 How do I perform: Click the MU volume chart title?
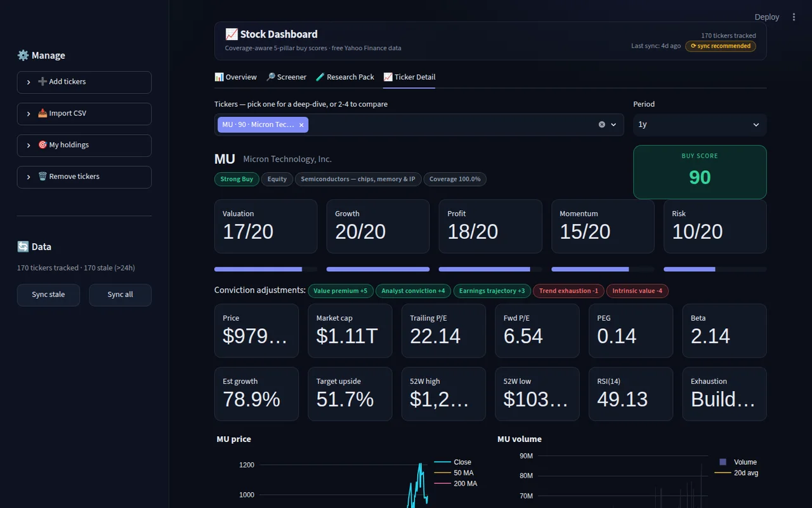[520, 439]
